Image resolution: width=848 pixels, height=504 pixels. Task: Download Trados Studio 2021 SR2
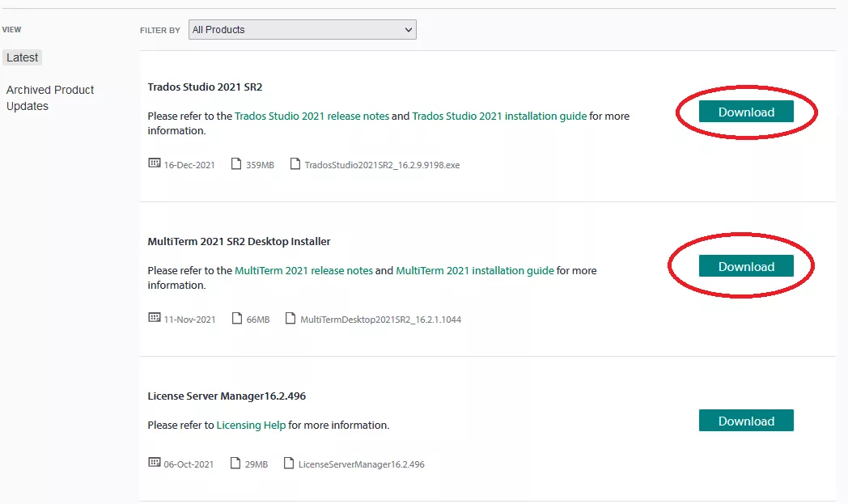pos(746,112)
